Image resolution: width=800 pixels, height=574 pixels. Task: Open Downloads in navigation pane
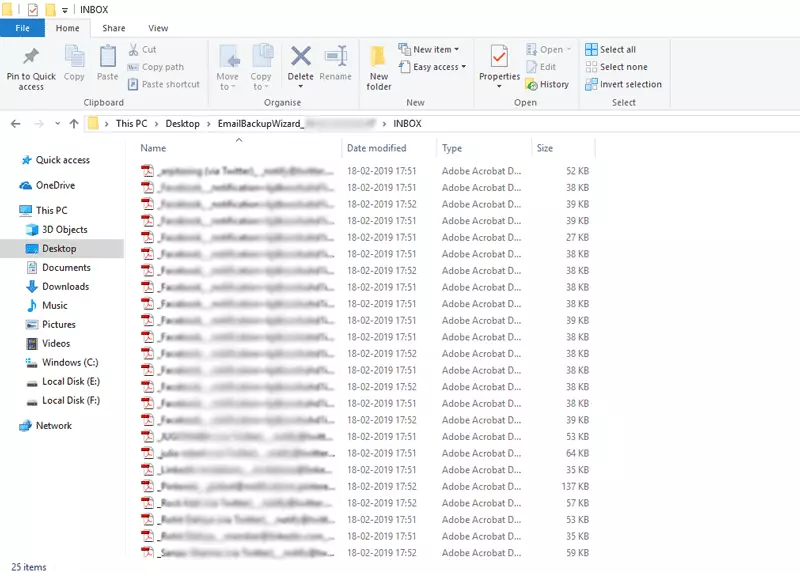click(x=58, y=286)
